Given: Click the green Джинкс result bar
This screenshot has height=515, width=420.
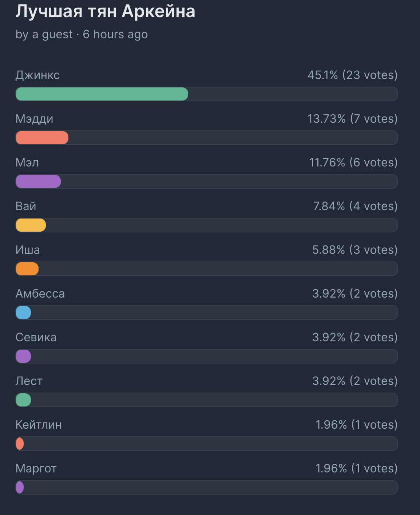Looking at the screenshot, I should coord(102,94).
